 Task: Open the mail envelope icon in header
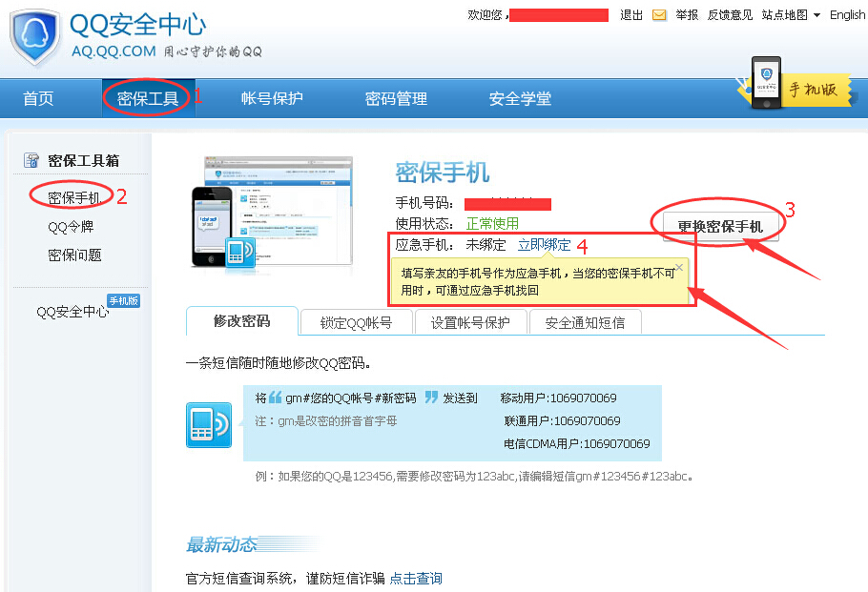pyautogui.click(x=659, y=15)
